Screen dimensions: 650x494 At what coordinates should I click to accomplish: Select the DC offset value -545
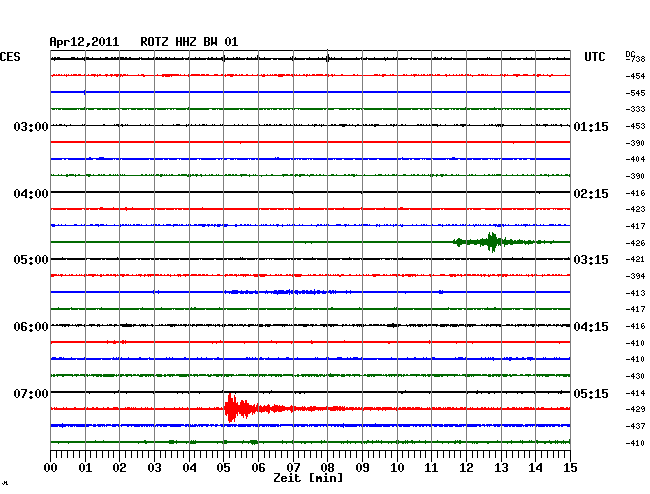635,93
